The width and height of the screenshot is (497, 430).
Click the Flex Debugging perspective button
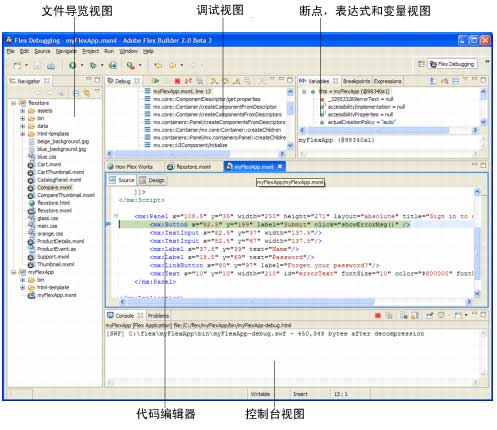(x=452, y=64)
